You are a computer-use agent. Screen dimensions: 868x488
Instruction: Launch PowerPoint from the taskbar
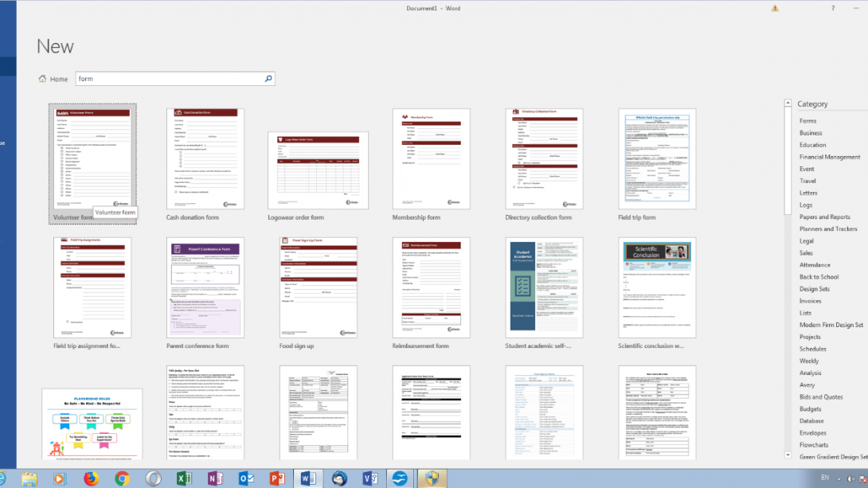276,479
